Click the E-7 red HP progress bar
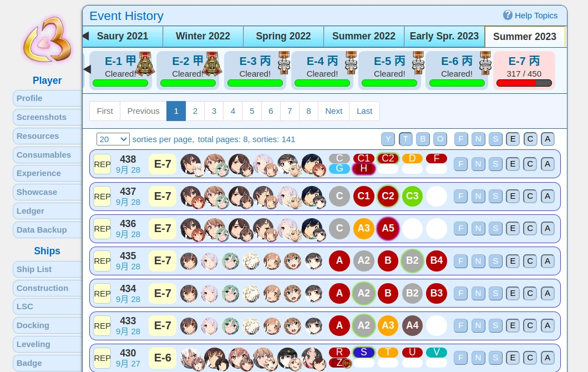This screenshot has width=588, height=372. tap(524, 83)
